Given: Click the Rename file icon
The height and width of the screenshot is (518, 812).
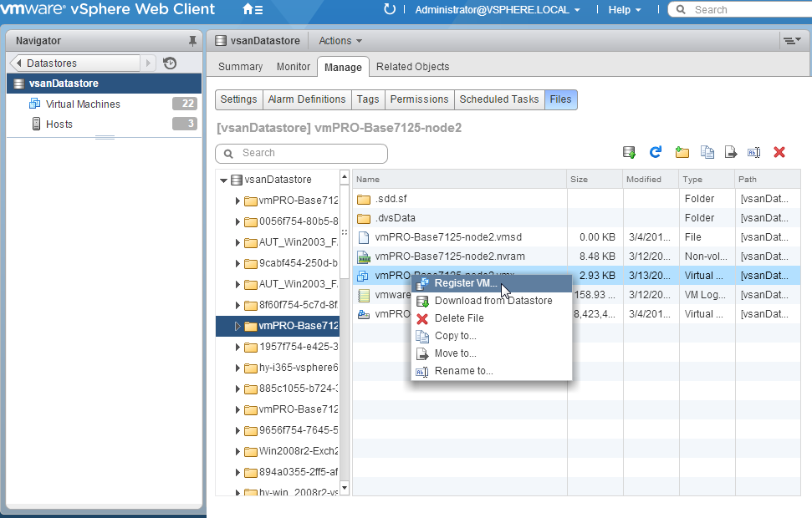Looking at the screenshot, I should click(x=753, y=153).
